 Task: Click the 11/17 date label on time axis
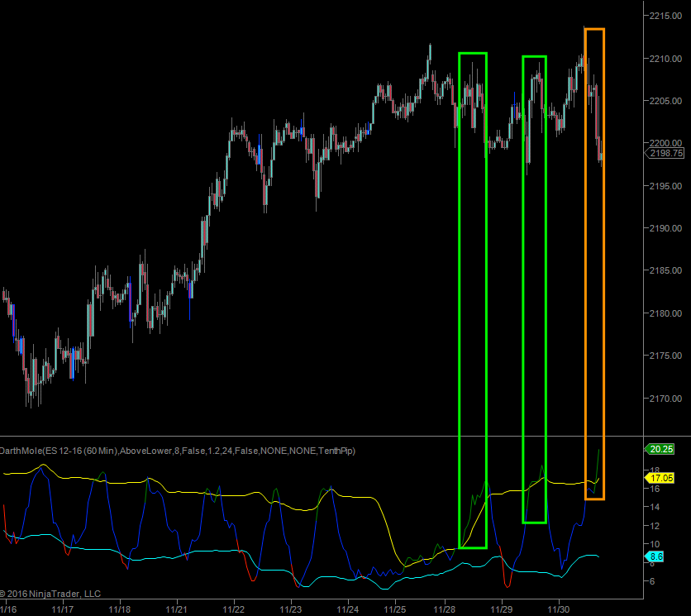(63, 609)
